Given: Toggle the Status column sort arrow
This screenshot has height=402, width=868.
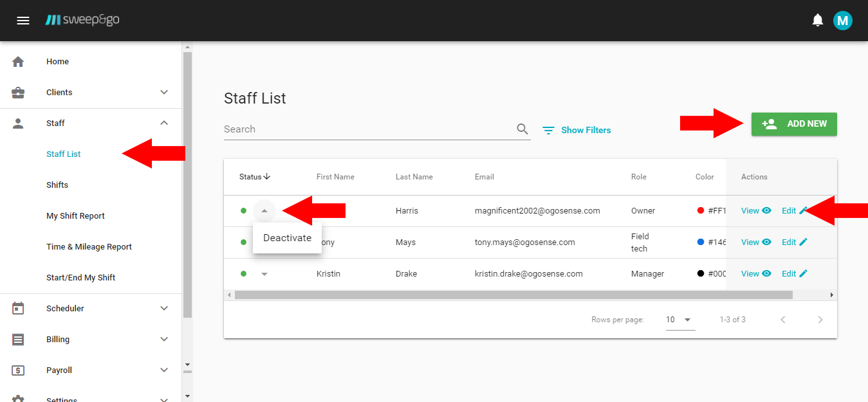Looking at the screenshot, I should point(266,176).
